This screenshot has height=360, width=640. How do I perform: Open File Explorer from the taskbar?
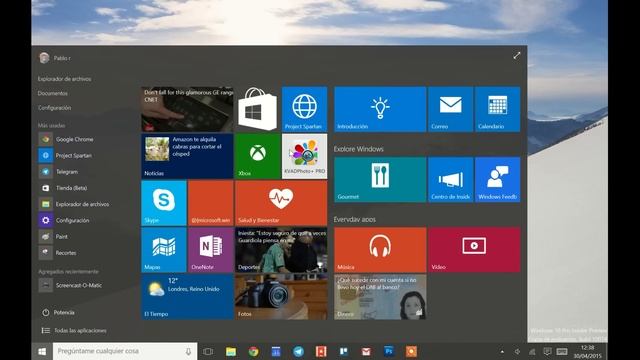[231, 351]
